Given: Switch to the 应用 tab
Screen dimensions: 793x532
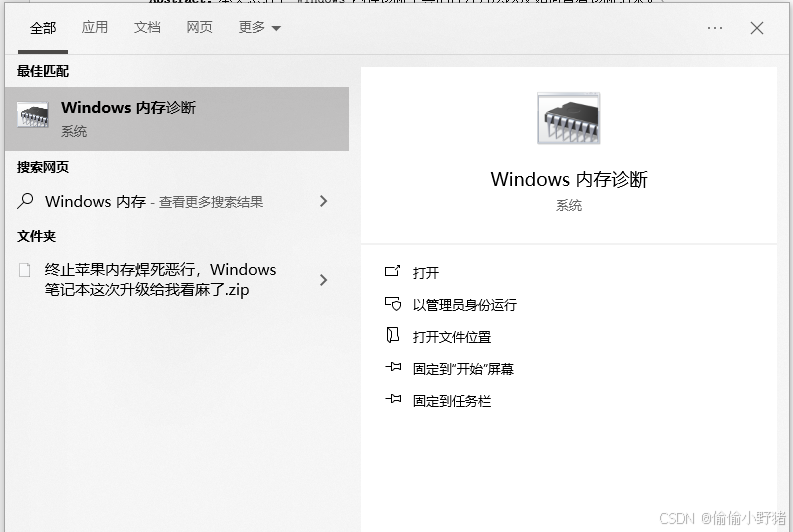Looking at the screenshot, I should (x=95, y=27).
